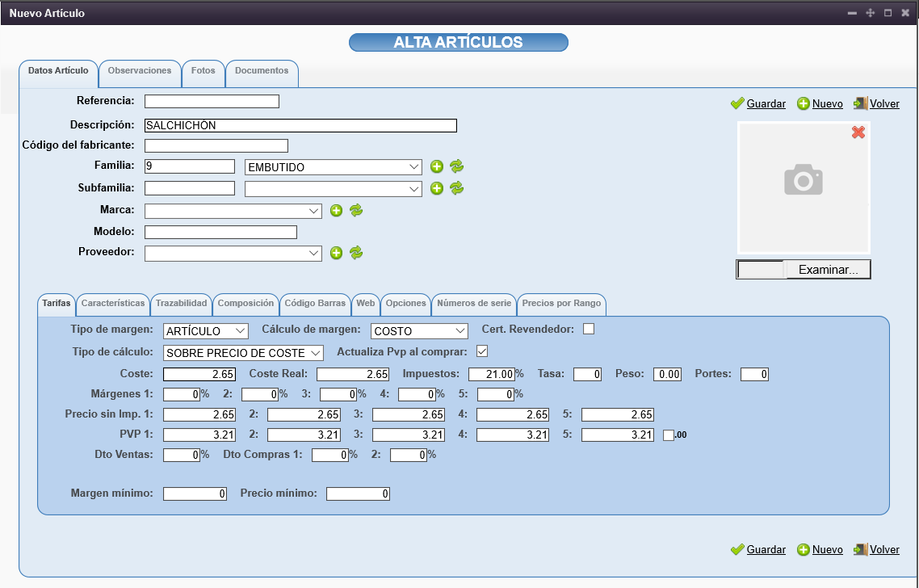Focus the PVP 1 price field

tap(199, 435)
